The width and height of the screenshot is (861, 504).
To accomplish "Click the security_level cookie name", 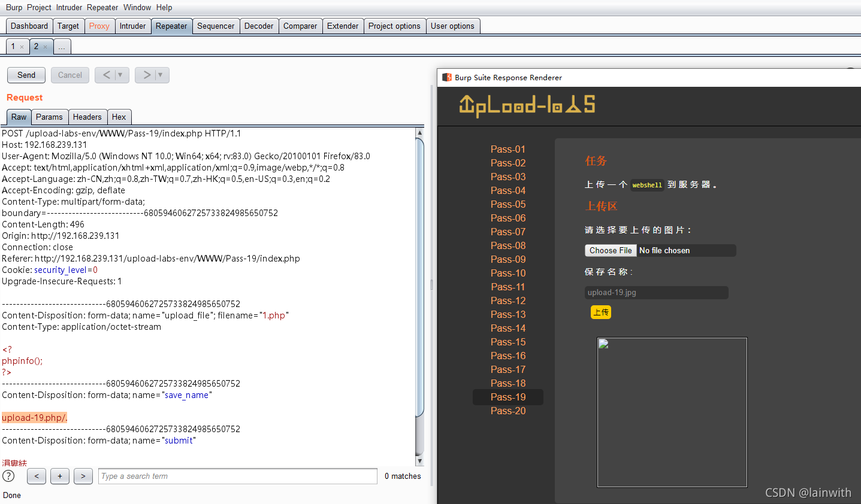I will click(61, 270).
